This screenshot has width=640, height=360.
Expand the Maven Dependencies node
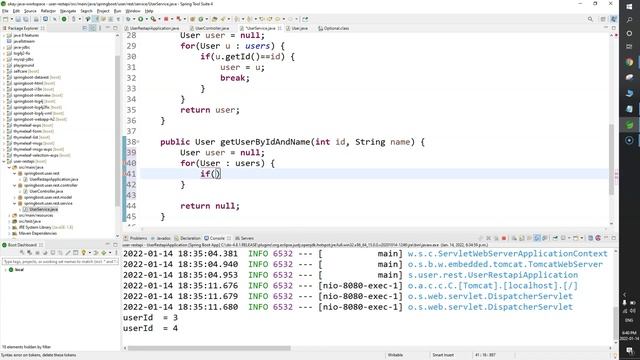pyautogui.click(x=9, y=233)
